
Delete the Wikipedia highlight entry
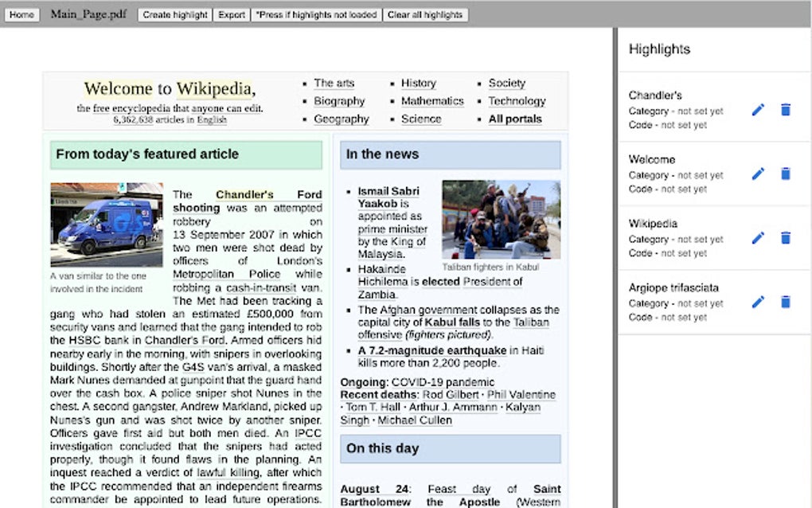[x=786, y=238]
